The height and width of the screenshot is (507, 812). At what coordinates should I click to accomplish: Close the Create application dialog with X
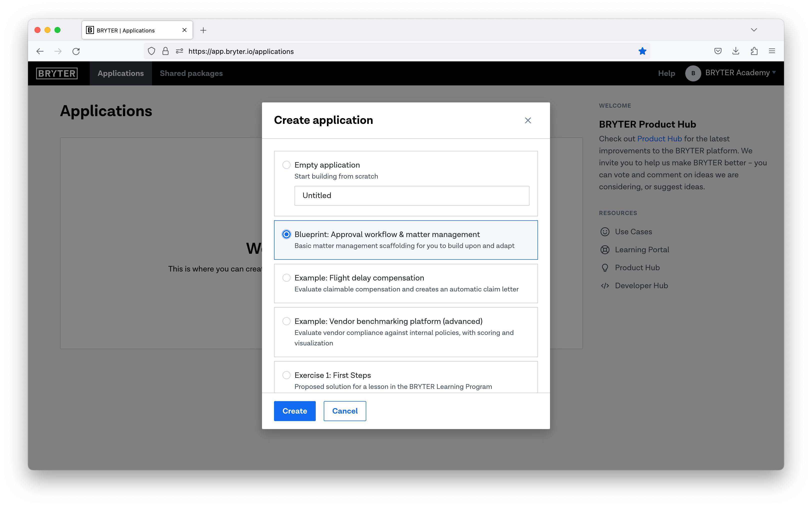(527, 120)
